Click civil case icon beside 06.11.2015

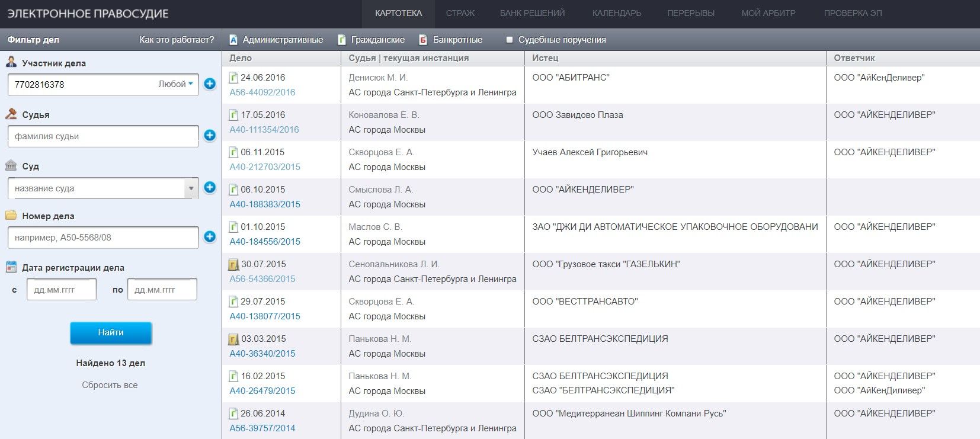(233, 152)
